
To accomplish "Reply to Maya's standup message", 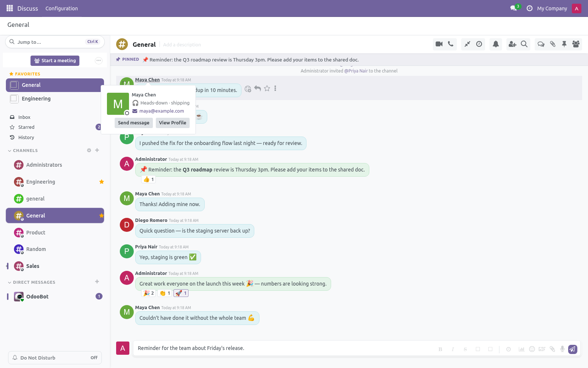I will [258, 89].
